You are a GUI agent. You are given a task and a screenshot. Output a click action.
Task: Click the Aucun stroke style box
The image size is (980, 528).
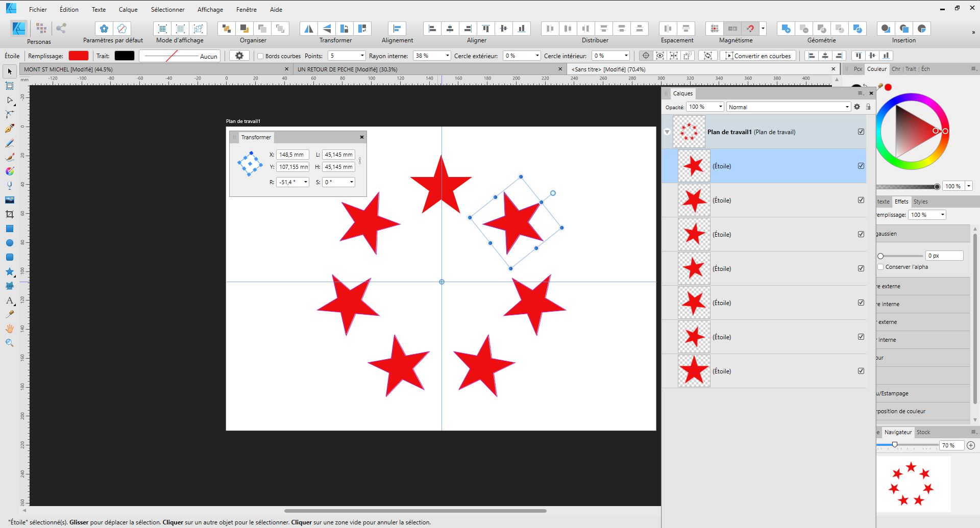[180, 56]
